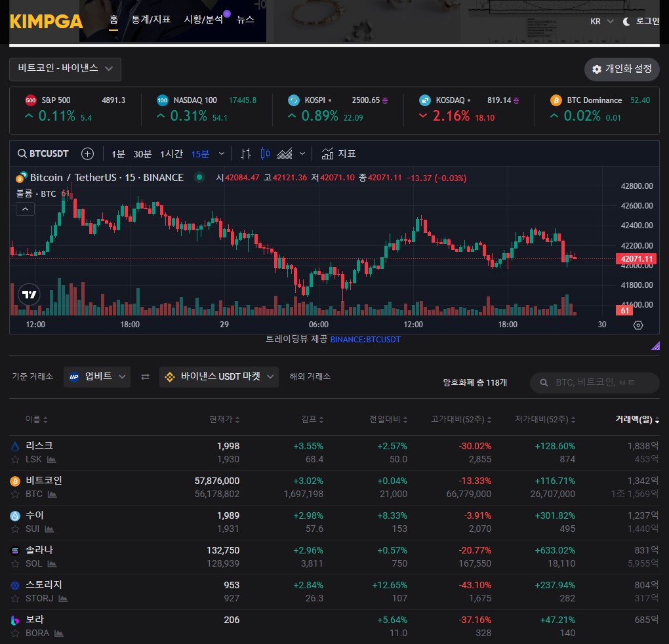Open the KR language dropdown

601,22
